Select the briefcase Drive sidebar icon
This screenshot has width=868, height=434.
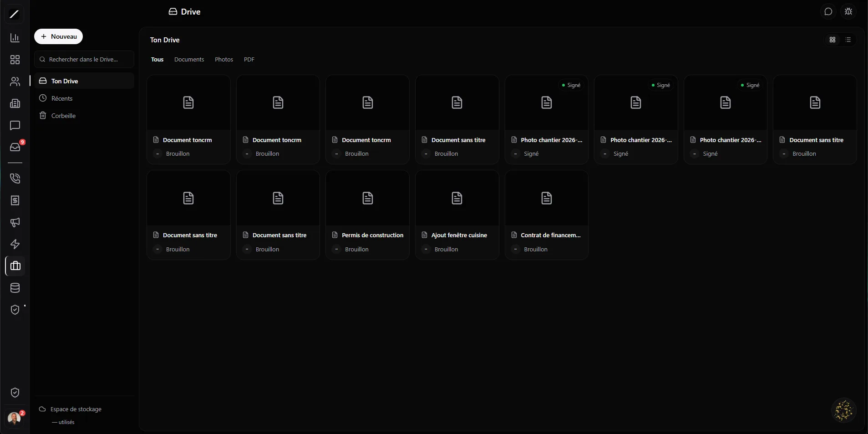15,266
